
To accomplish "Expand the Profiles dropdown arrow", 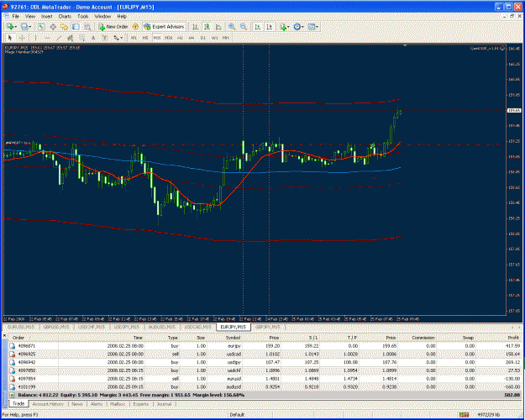I will tap(30, 27).
